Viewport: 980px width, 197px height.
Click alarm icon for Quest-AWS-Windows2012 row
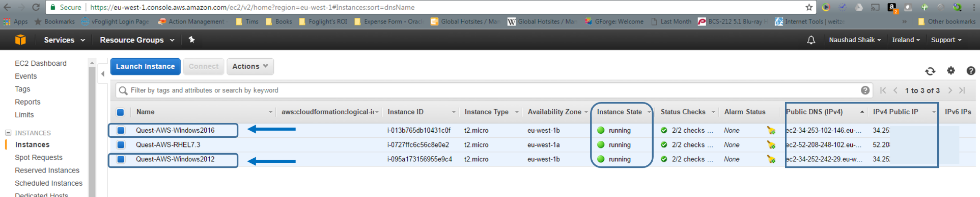click(x=771, y=159)
